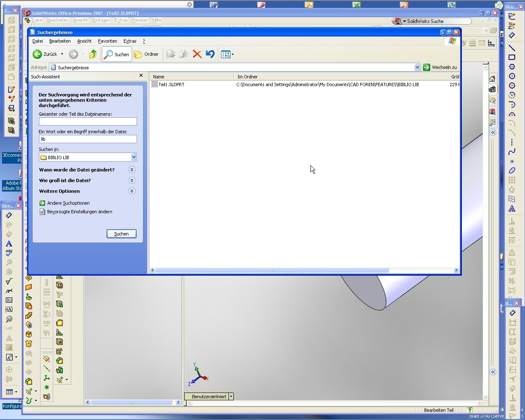Open the address bar dropdown arrow
Image resolution: width=525 pixels, height=420 pixels.
[417, 68]
